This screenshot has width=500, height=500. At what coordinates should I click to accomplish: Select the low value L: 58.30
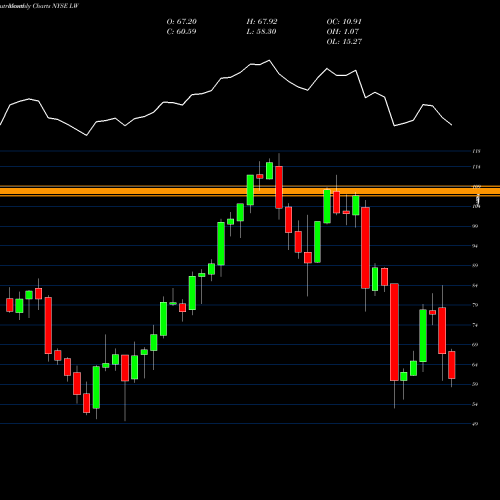[261, 32]
